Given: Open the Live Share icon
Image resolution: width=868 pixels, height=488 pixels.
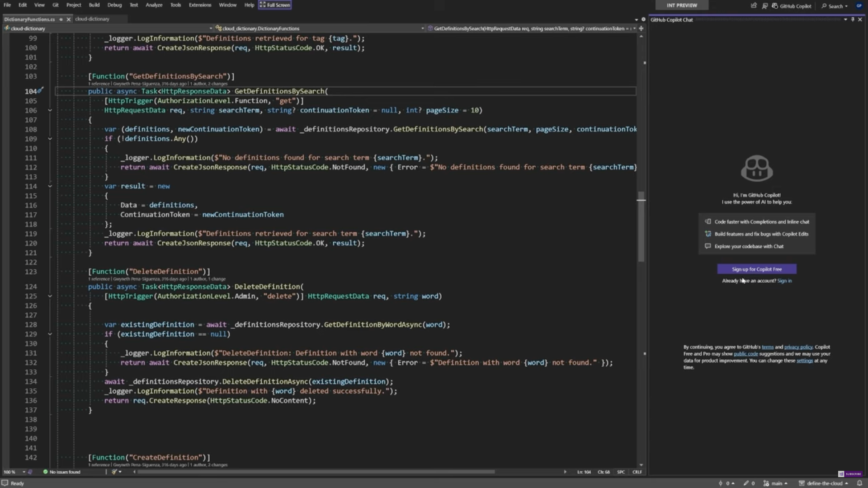Looking at the screenshot, I should tap(754, 6).
